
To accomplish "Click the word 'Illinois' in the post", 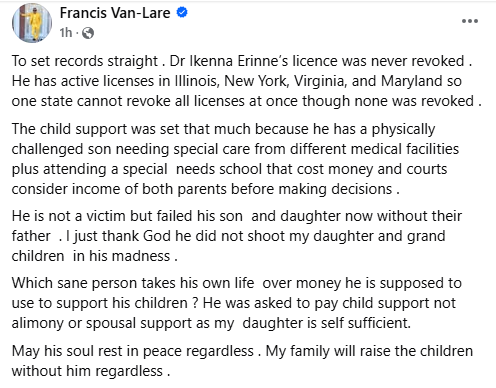I will click(197, 81).
